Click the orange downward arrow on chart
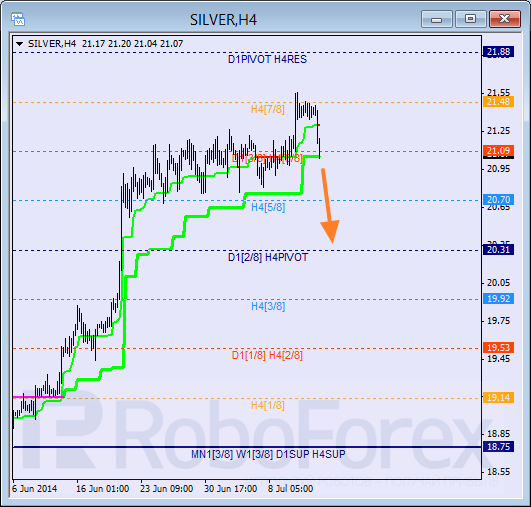 click(329, 206)
